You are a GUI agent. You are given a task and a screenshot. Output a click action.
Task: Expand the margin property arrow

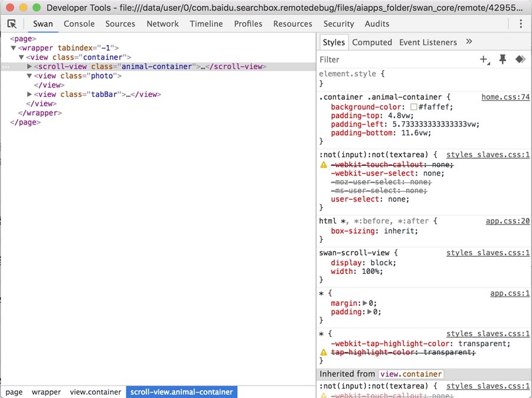[365, 303]
